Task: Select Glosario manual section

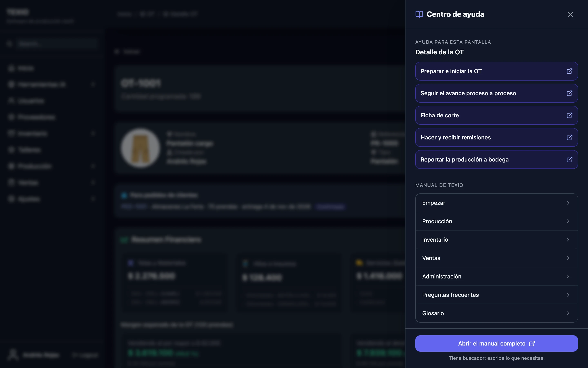Action: point(496,313)
